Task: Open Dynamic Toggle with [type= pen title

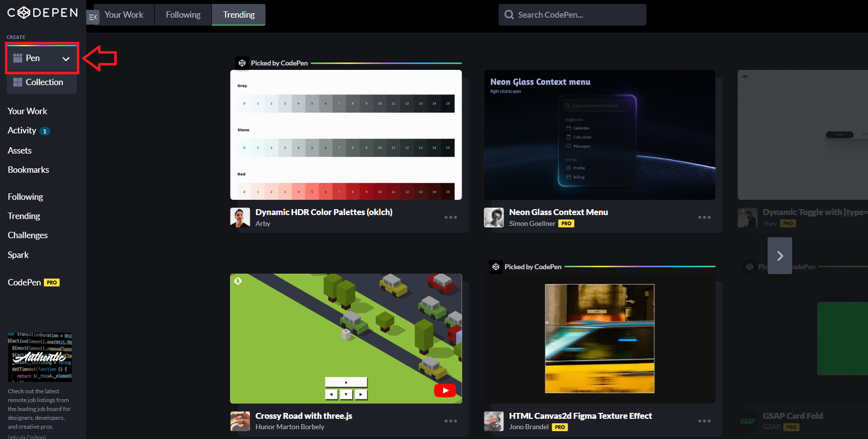Action: coord(815,212)
